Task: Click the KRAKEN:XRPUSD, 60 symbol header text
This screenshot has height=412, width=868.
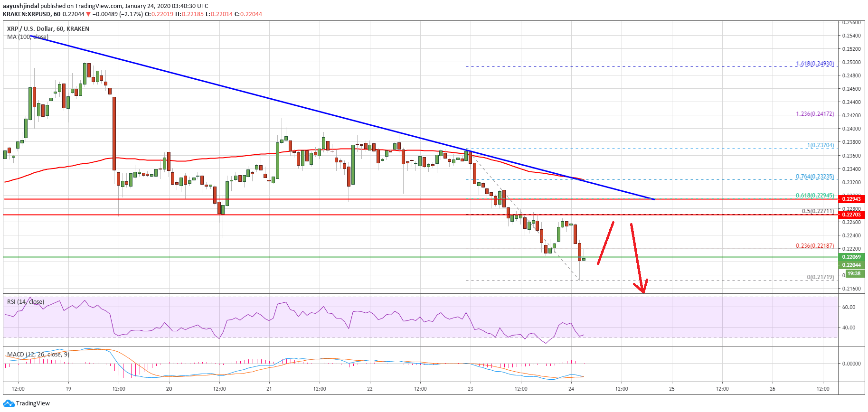Action: [x=31, y=14]
